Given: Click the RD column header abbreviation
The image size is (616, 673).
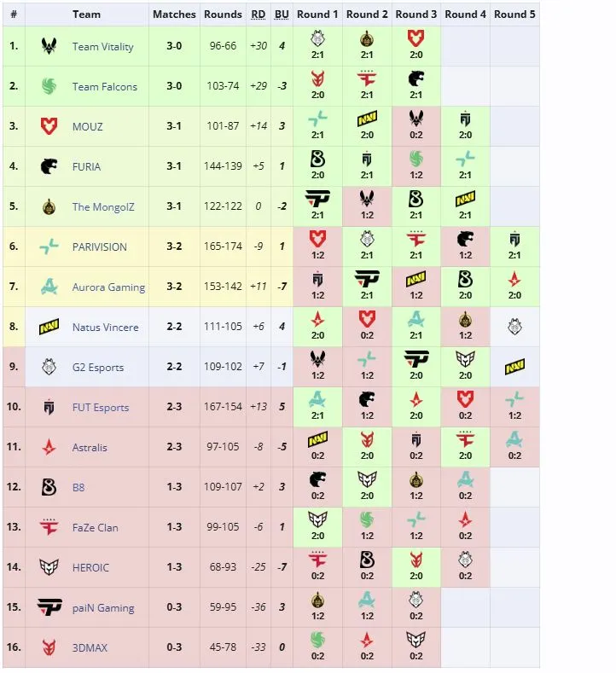Looking at the screenshot, I should 258,15.
